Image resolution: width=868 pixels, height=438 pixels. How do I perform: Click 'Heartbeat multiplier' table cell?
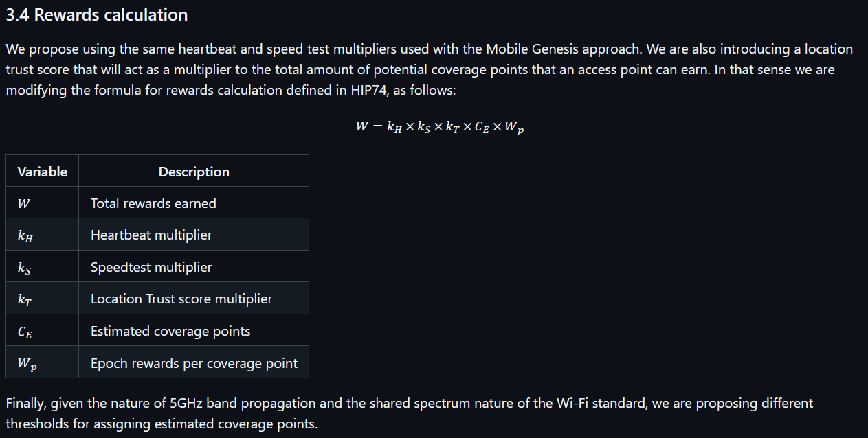point(194,235)
